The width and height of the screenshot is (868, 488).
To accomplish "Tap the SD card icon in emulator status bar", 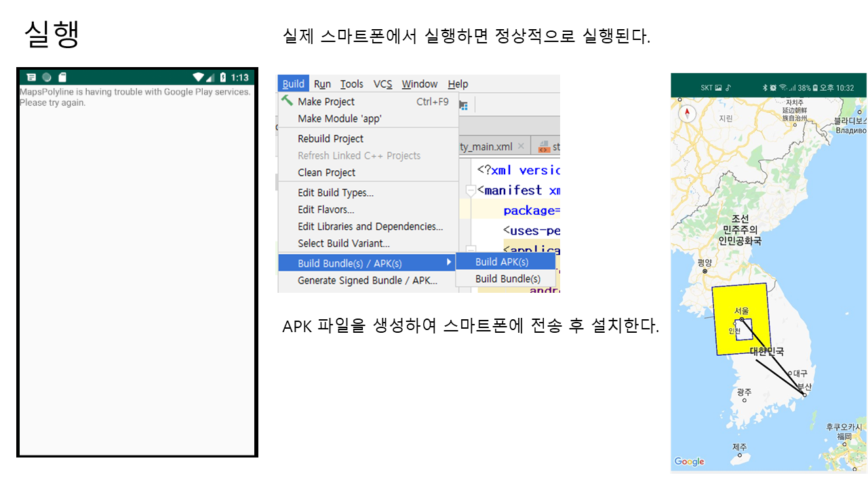I will 62,77.
